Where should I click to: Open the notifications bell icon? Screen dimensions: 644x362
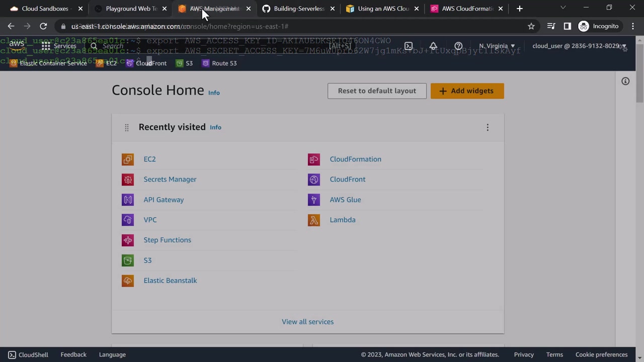click(x=433, y=46)
